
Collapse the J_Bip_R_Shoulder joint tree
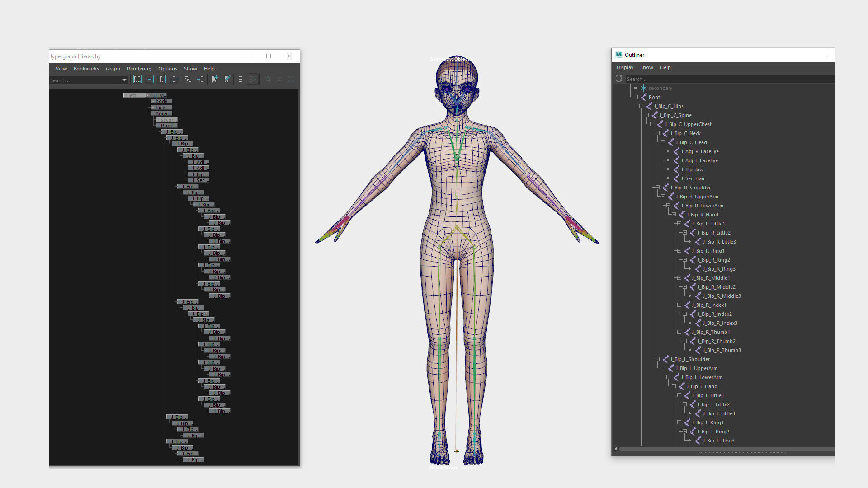657,188
